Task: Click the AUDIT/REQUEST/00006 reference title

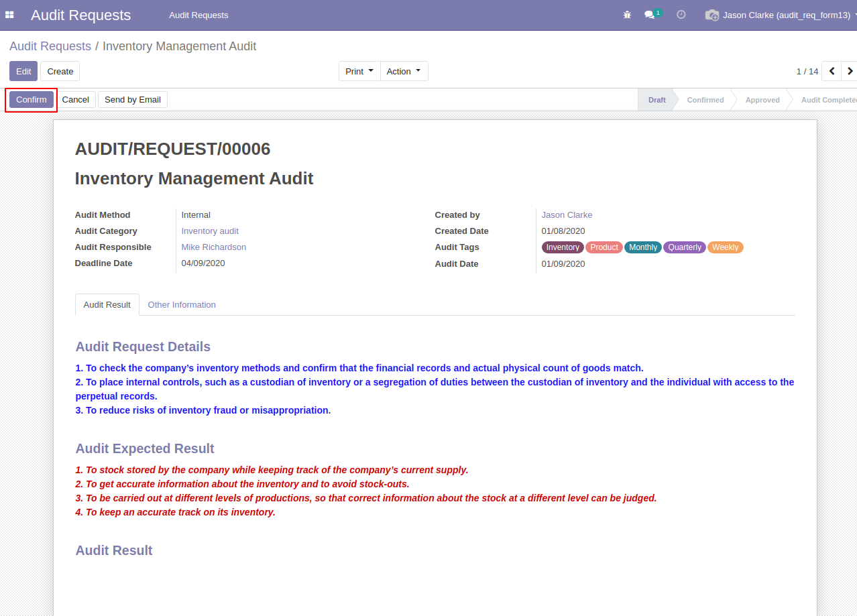Action: (173, 149)
